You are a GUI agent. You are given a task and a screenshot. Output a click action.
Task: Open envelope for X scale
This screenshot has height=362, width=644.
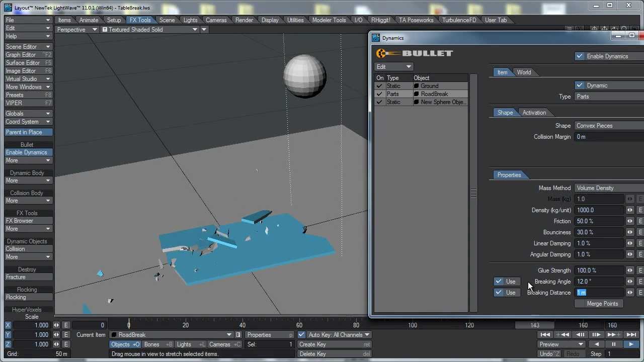(65, 325)
